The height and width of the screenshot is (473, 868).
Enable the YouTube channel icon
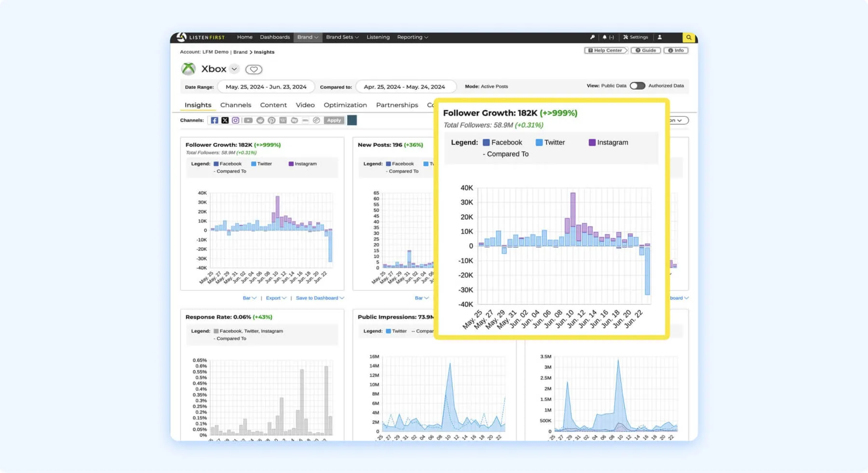248,120
